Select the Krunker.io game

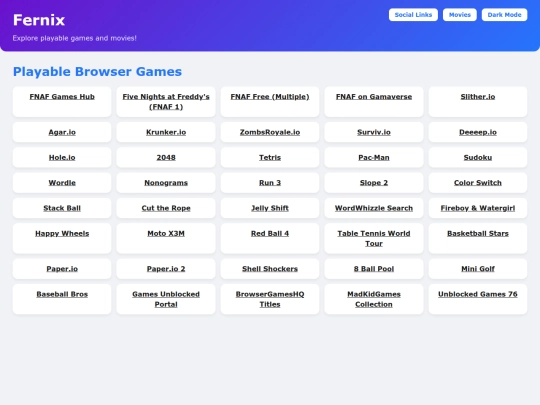[x=166, y=132]
